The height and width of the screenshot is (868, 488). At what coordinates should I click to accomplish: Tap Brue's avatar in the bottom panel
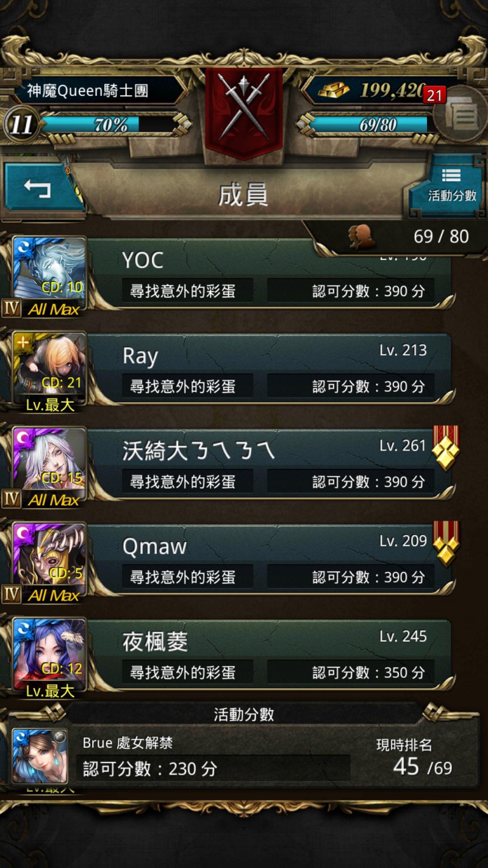40,756
